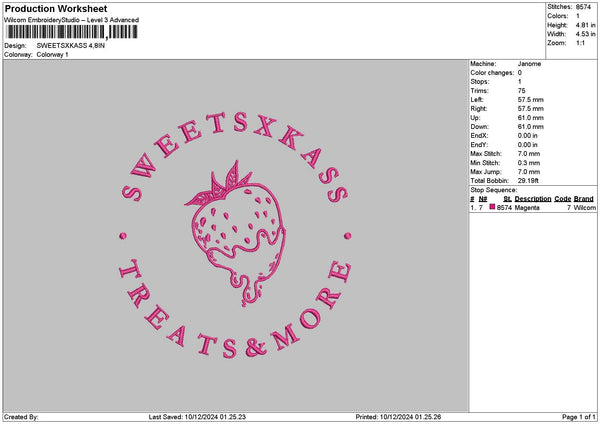Click the 'Color changes:' label
The height and width of the screenshot is (424, 600).
492,73
